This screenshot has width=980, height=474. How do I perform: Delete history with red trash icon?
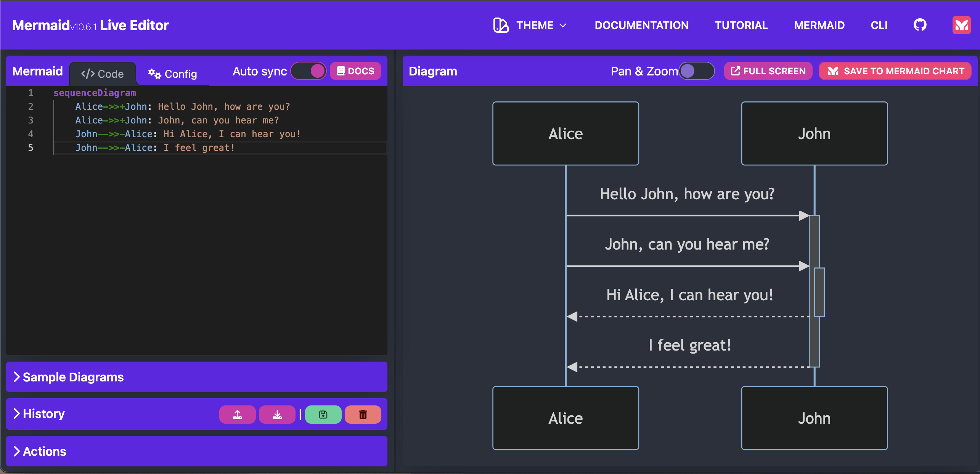pos(363,415)
